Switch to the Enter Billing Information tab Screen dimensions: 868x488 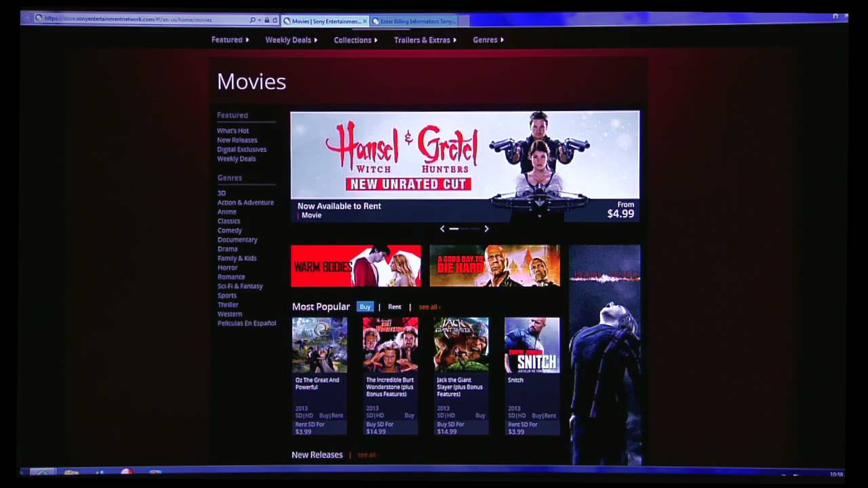tap(415, 21)
